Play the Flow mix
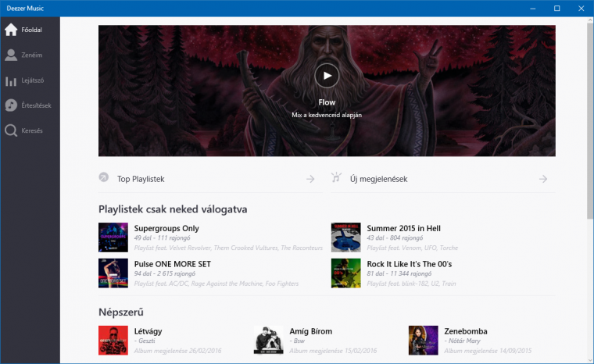594x364 pixels. (327, 76)
